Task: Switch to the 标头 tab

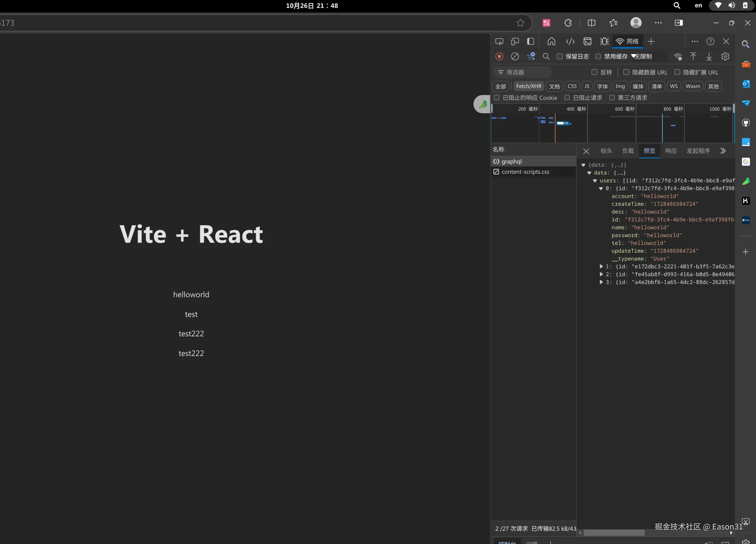Action: point(606,151)
